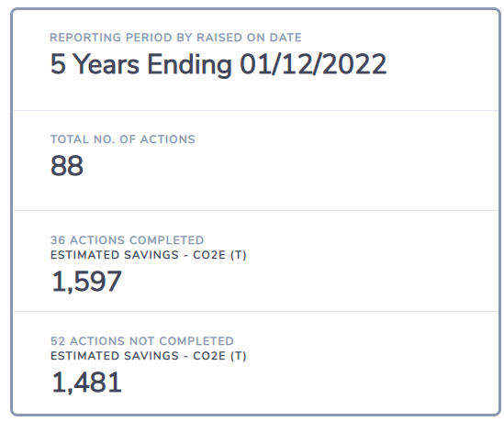Click the number 36 in the completed label
Image resolution: width=504 pixels, height=421 pixels.
pyautogui.click(x=58, y=240)
